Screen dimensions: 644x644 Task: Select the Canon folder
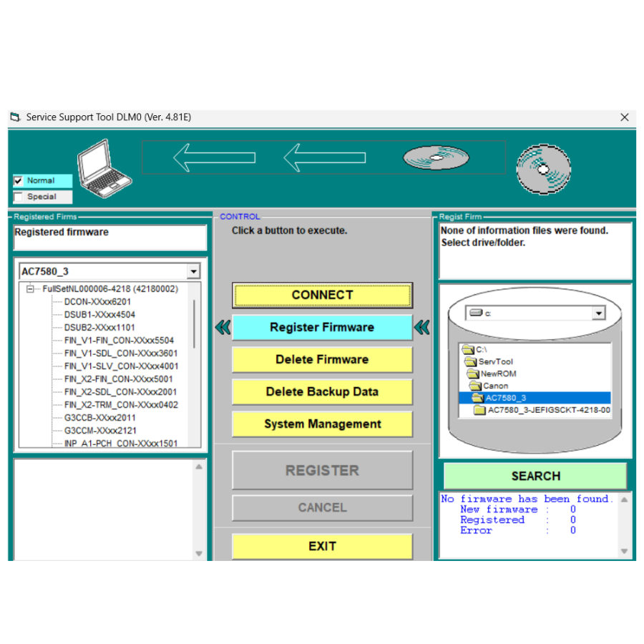tap(489, 386)
